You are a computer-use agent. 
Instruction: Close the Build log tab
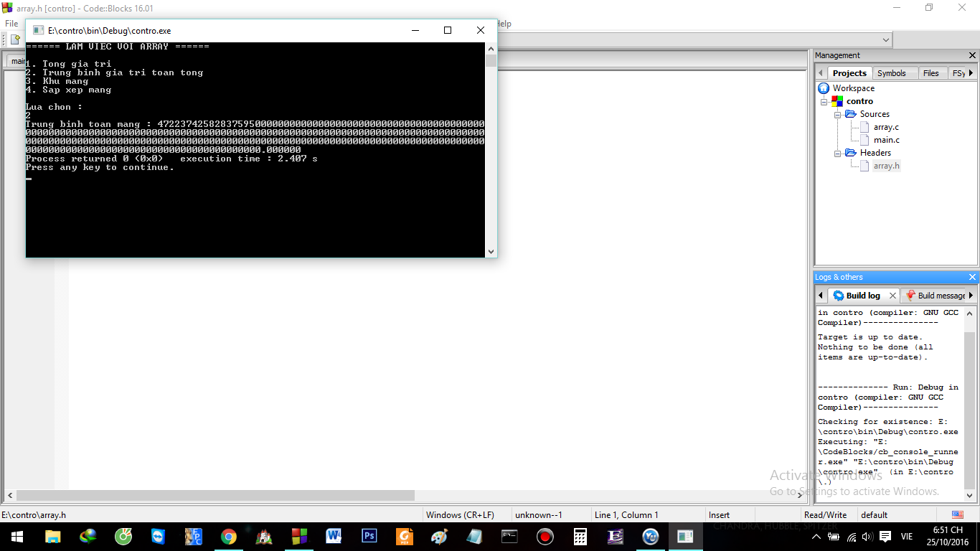pos(892,296)
